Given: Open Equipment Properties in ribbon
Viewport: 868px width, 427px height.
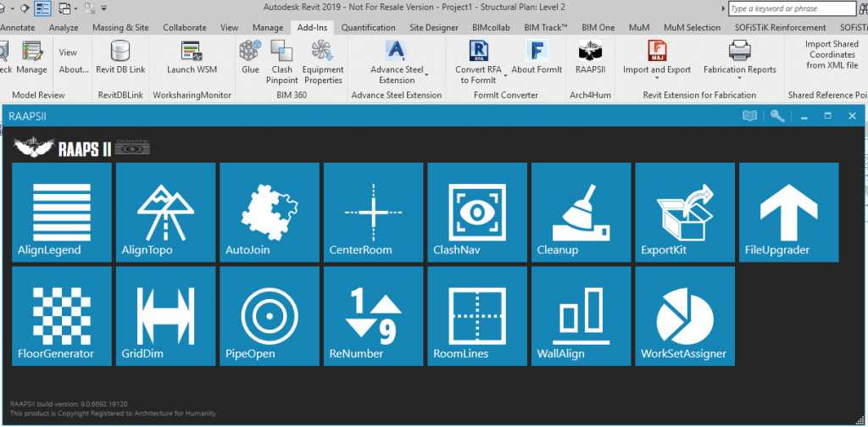Looking at the screenshot, I should click(323, 63).
